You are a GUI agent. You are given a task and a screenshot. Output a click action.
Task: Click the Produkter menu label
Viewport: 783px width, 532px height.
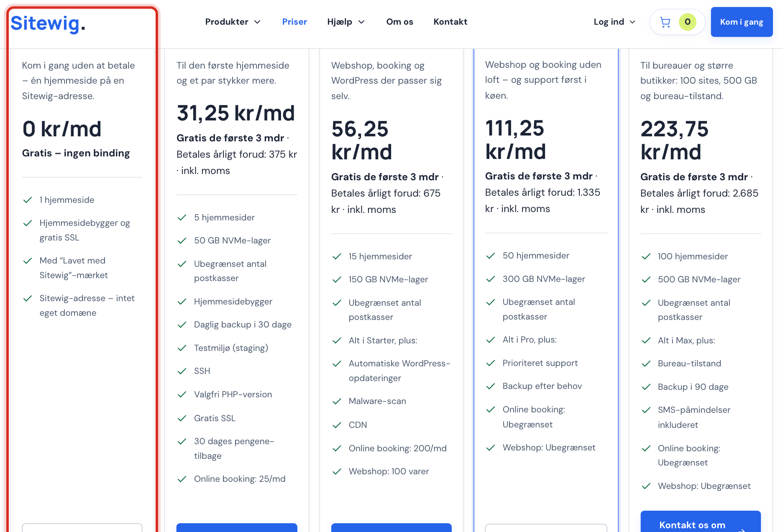[227, 22]
